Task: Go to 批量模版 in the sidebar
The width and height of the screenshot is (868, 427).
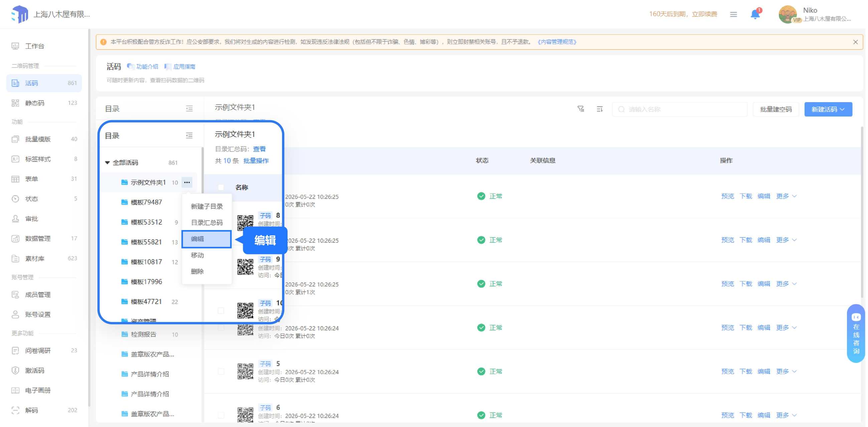Action: click(x=44, y=139)
